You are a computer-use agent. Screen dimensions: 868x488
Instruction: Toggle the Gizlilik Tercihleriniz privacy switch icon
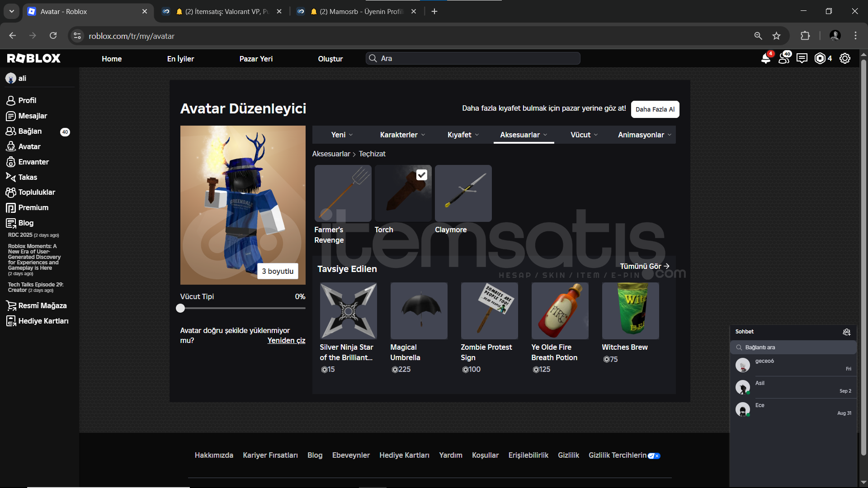click(x=654, y=456)
